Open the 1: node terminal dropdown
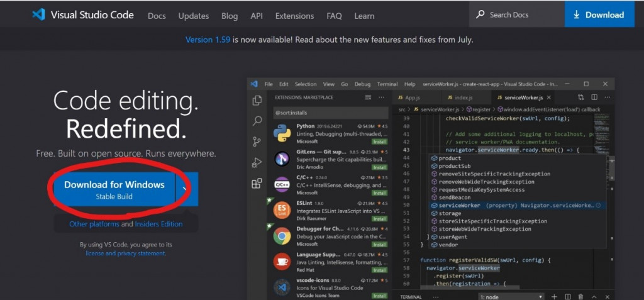 (511, 297)
